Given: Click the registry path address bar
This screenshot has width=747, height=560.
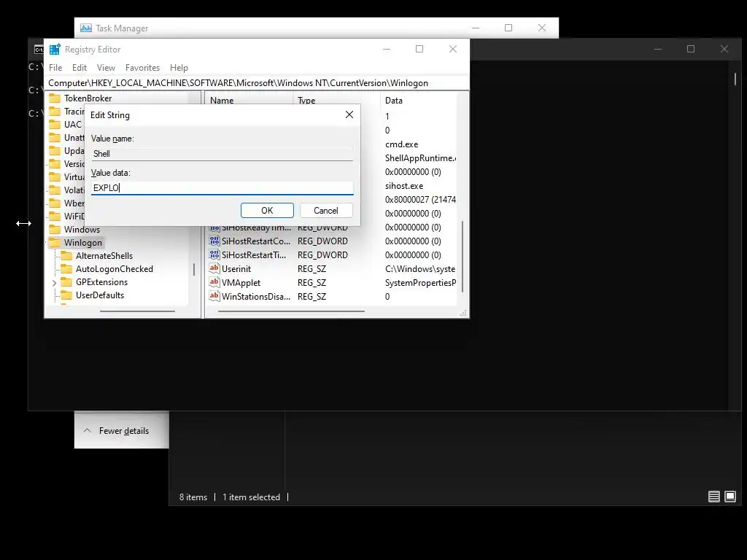Looking at the screenshot, I should tap(256, 83).
